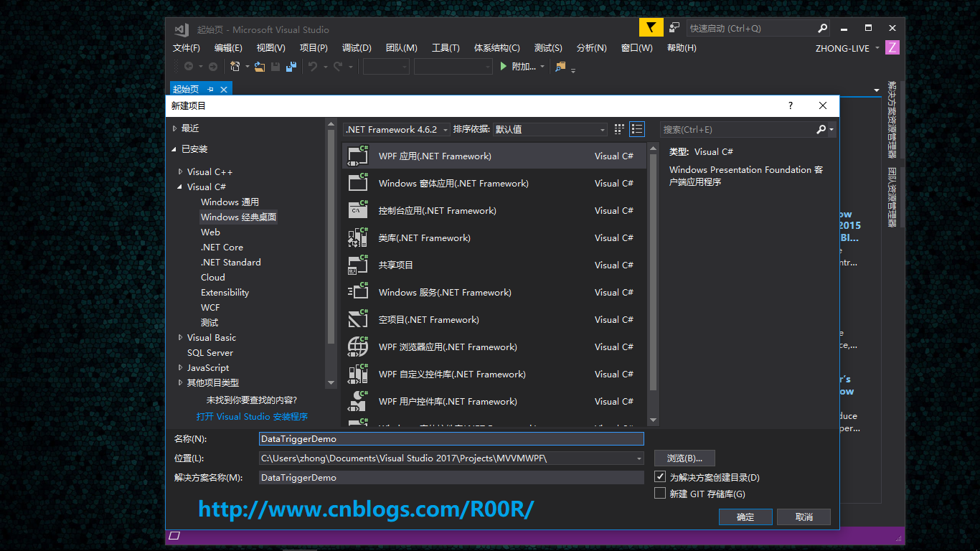Open the .NET Framework 4.6.2 version dropdown
The width and height of the screenshot is (980, 551).
click(x=396, y=129)
